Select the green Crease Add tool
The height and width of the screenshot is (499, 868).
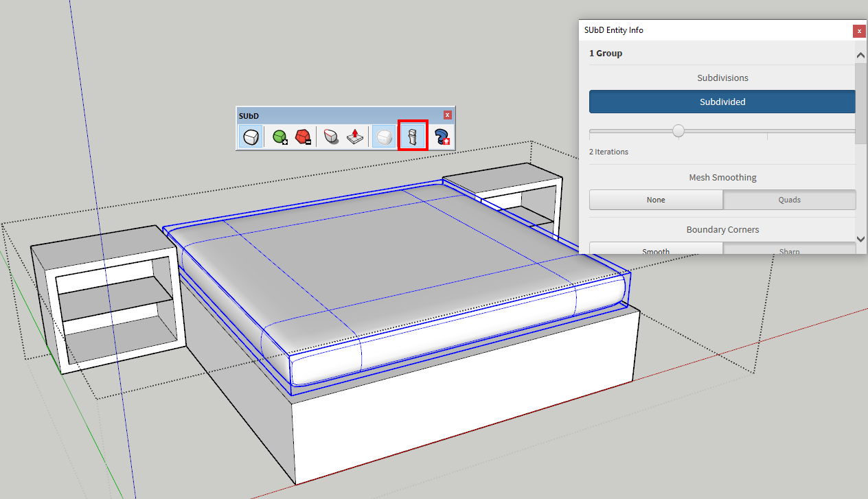click(x=279, y=137)
